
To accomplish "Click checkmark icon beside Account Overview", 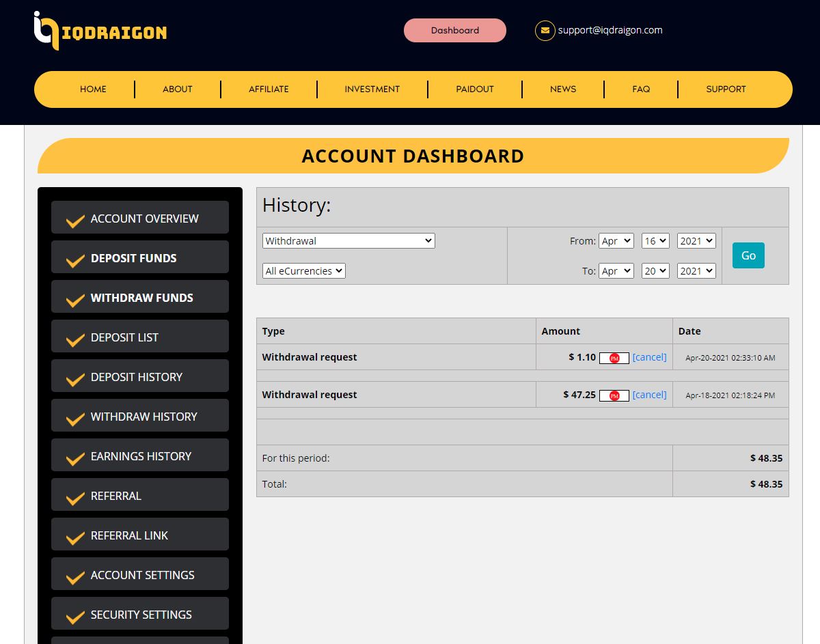I will (75, 221).
